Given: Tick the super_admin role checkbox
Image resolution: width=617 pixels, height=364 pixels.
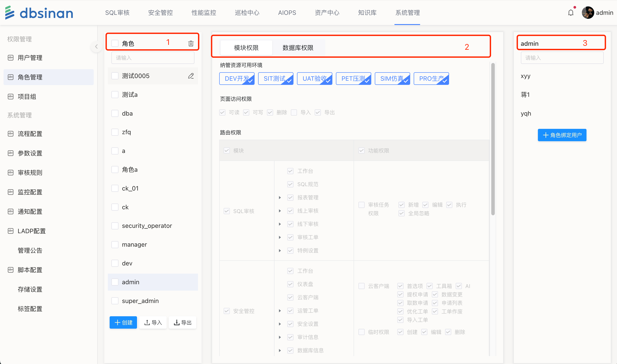Looking at the screenshot, I should tap(115, 301).
